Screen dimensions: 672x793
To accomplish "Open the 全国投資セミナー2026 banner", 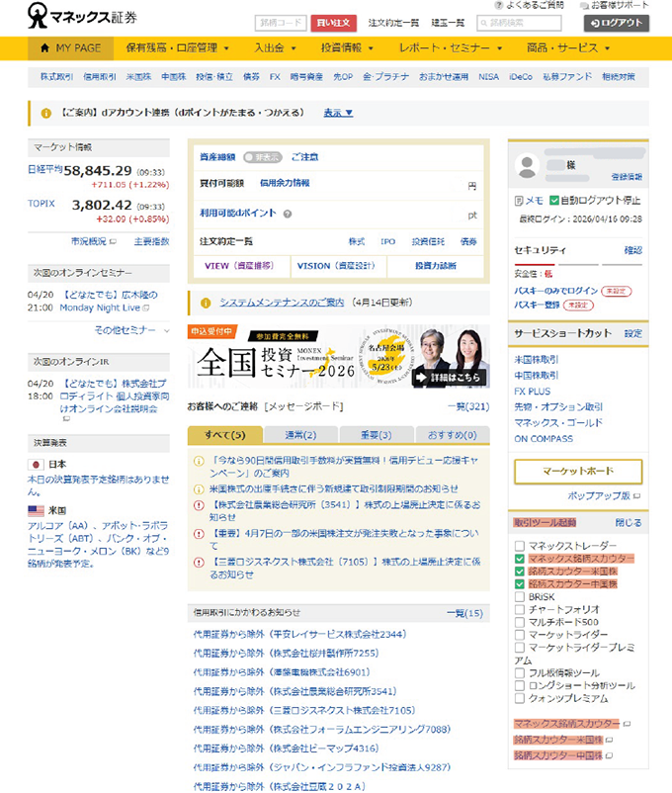I will point(338,357).
